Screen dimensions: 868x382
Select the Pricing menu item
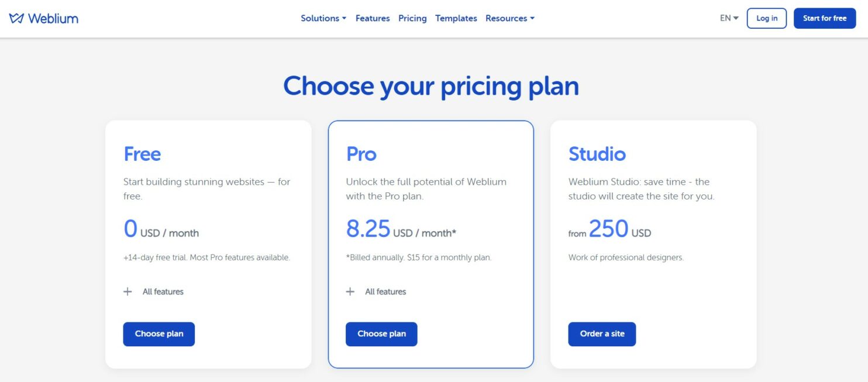[x=412, y=18]
